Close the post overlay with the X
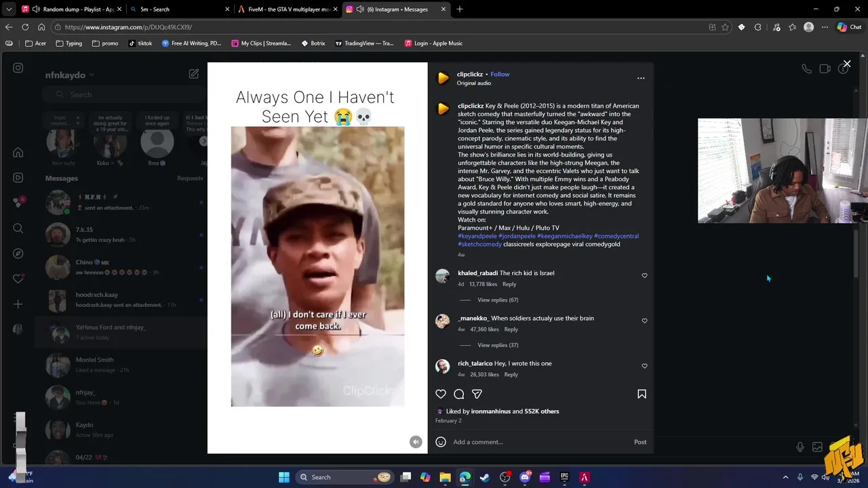 click(846, 64)
